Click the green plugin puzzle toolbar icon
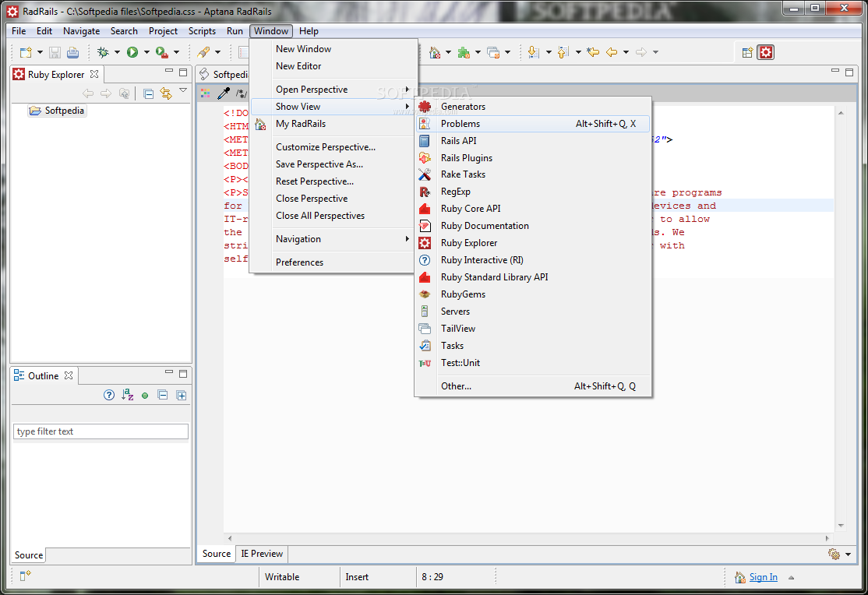Screen dimensions: 868x595 (x=464, y=52)
